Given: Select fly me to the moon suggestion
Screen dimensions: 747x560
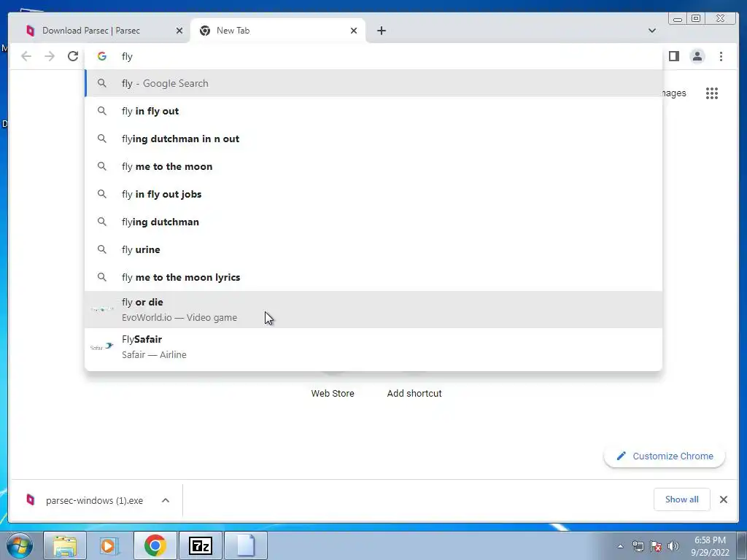Looking at the screenshot, I should [373, 166].
